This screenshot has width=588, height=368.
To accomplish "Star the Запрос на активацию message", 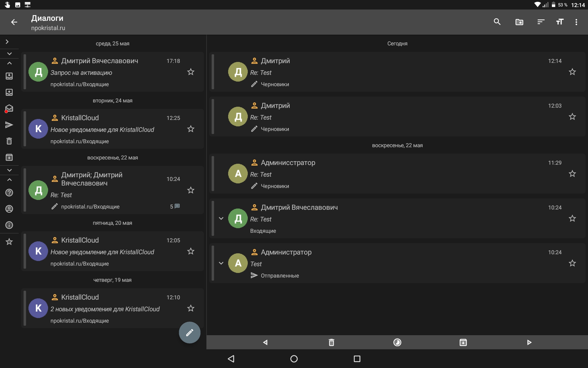I will pyautogui.click(x=190, y=72).
